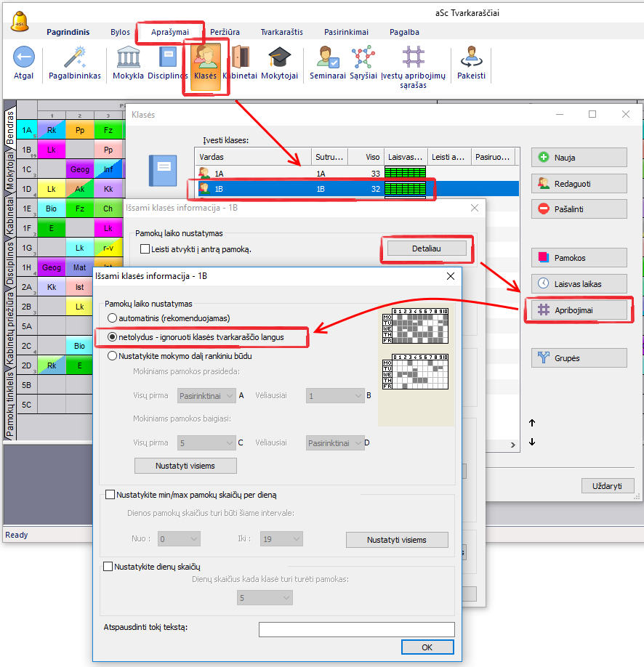Open the Tvarkaraštis menu tab

[283, 32]
